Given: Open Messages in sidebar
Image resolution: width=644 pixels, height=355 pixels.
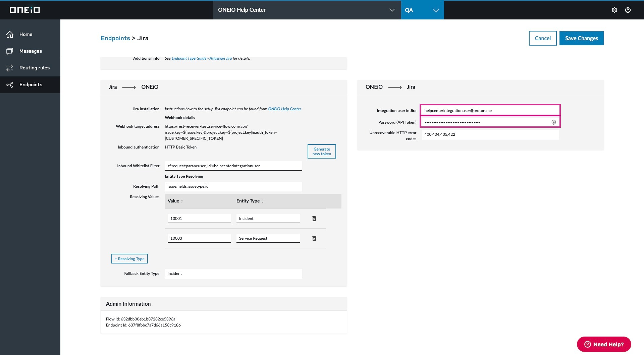Looking at the screenshot, I should click(x=30, y=51).
